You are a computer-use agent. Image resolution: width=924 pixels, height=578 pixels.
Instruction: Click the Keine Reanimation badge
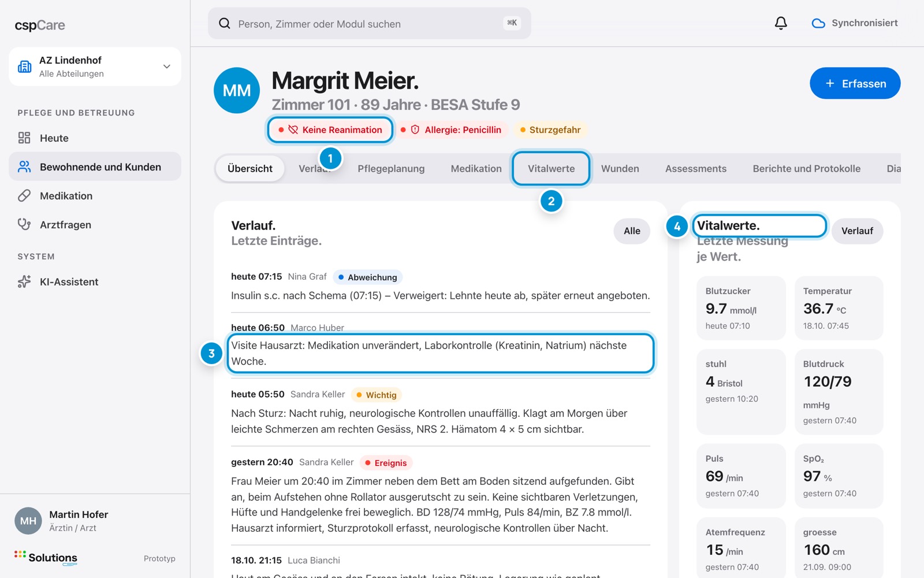click(330, 129)
